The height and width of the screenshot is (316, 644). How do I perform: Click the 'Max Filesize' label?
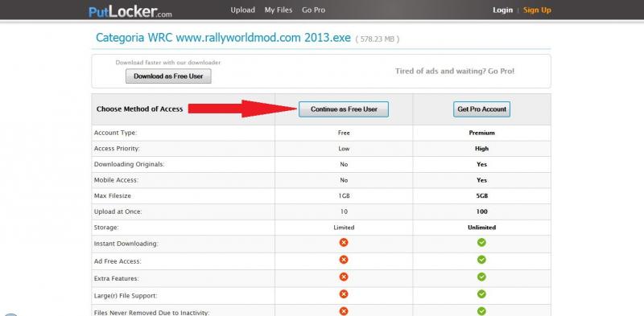click(113, 196)
